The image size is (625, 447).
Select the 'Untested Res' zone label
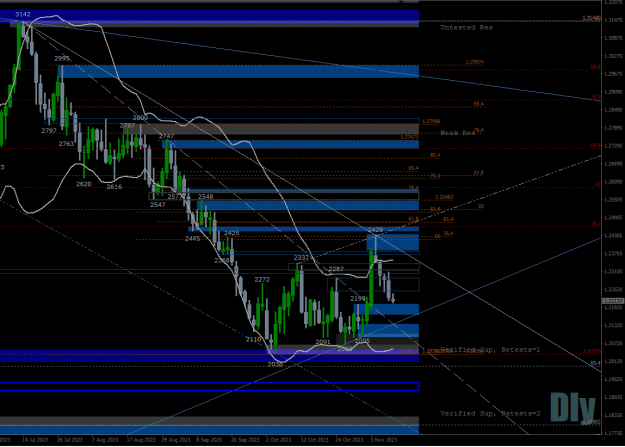coord(466,28)
